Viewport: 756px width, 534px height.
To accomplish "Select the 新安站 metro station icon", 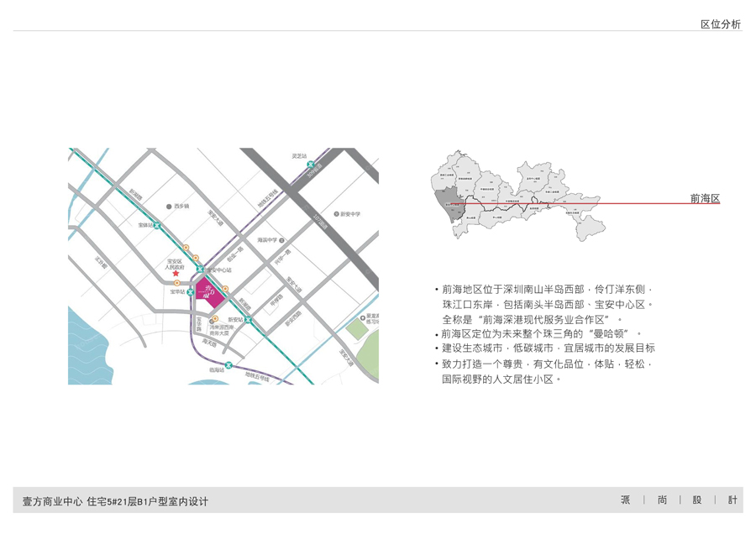I will [249, 320].
